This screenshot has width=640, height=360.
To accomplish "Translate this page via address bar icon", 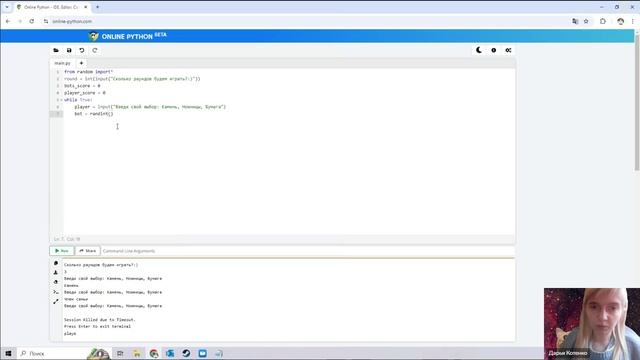I will (x=575, y=21).
